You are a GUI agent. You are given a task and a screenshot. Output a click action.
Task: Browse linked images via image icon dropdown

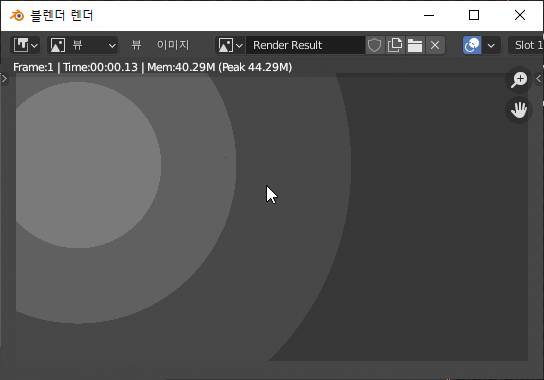click(230, 45)
